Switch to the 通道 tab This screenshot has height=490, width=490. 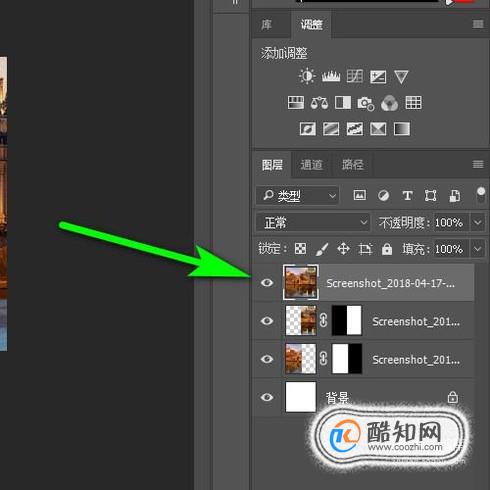[311, 165]
